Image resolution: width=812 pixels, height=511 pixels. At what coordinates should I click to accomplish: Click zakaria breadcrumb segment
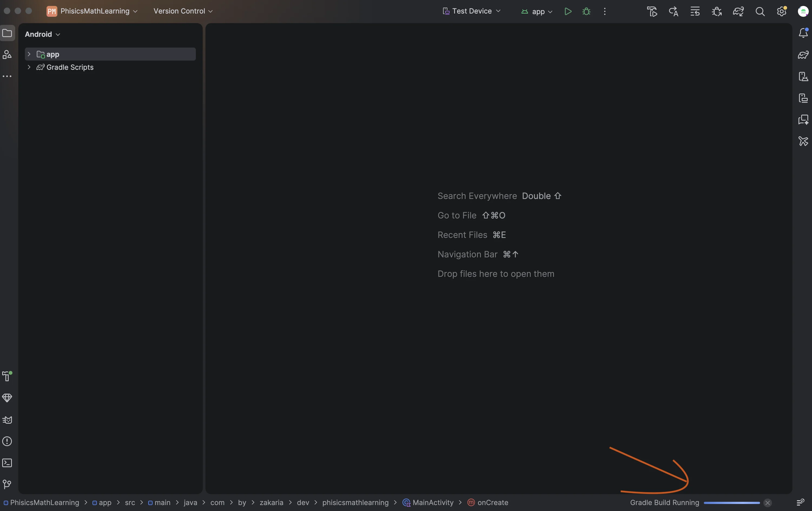[x=272, y=503]
